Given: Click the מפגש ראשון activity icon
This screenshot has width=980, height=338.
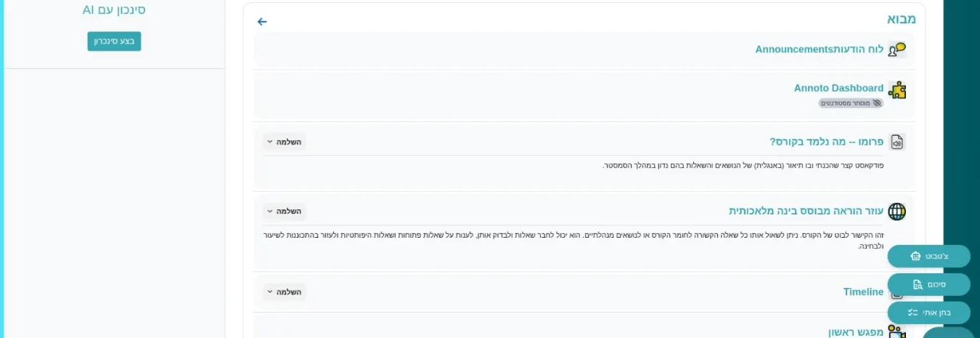Looking at the screenshot, I should pos(897,332).
